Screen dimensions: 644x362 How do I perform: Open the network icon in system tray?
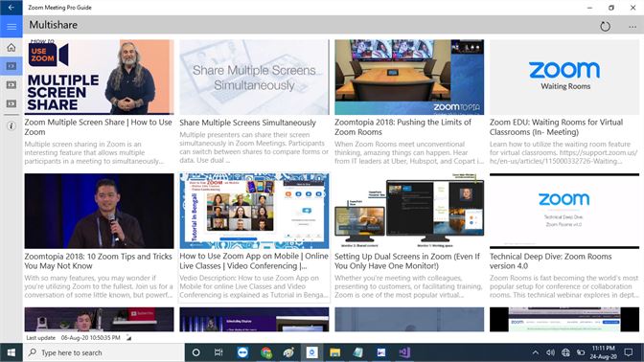tap(565, 352)
